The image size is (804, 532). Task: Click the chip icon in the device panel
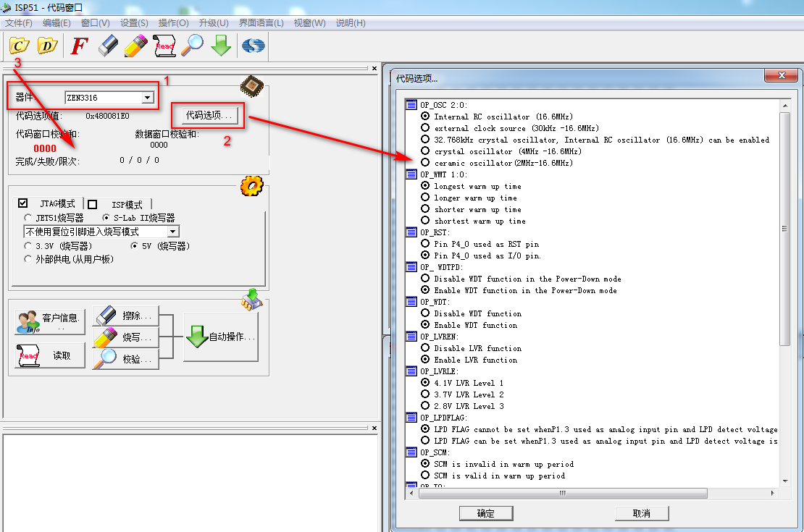[x=252, y=86]
